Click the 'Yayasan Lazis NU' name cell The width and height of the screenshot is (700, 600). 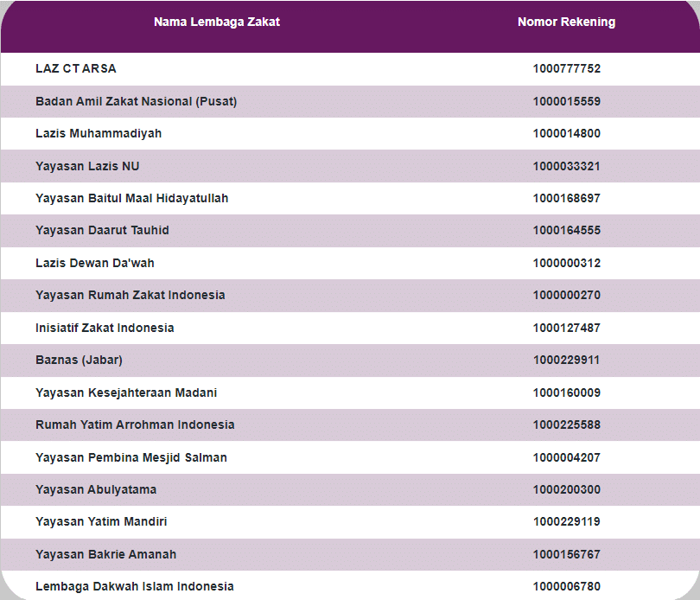87,166
